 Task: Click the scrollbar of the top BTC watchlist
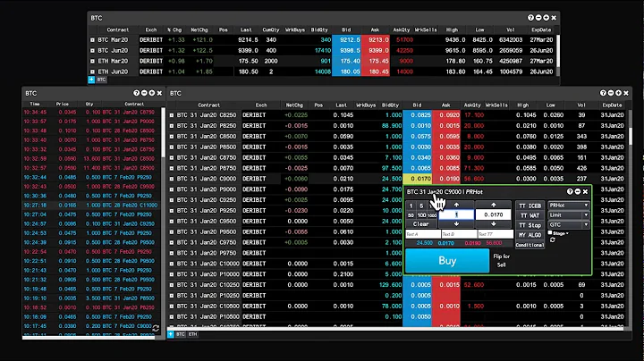click(x=558, y=51)
